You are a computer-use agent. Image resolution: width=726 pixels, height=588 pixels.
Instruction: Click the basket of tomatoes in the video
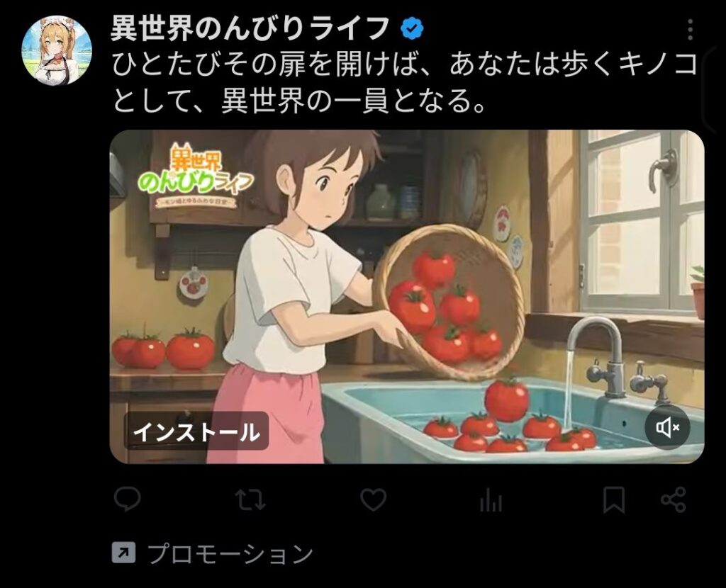pyautogui.click(x=449, y=303)
